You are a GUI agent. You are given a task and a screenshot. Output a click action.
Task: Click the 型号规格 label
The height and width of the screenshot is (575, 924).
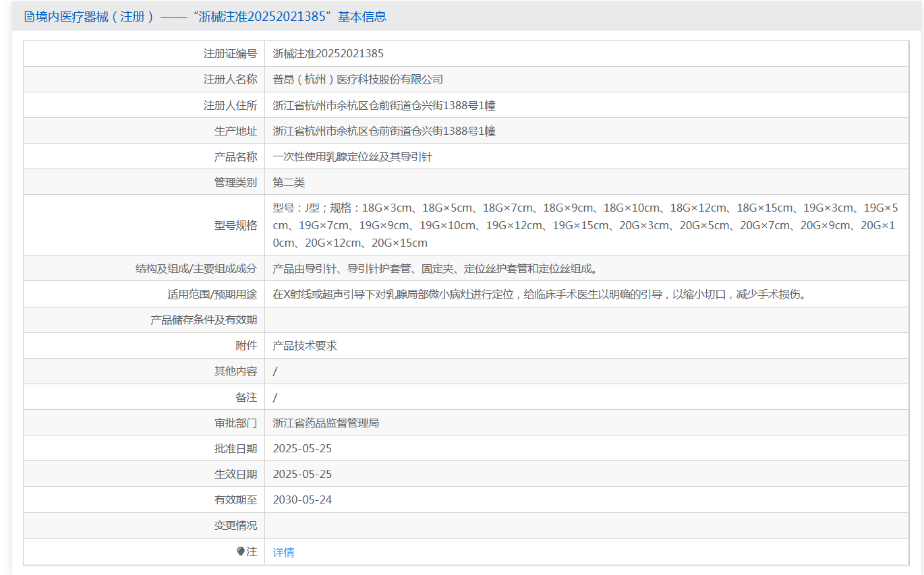[235, 225]
